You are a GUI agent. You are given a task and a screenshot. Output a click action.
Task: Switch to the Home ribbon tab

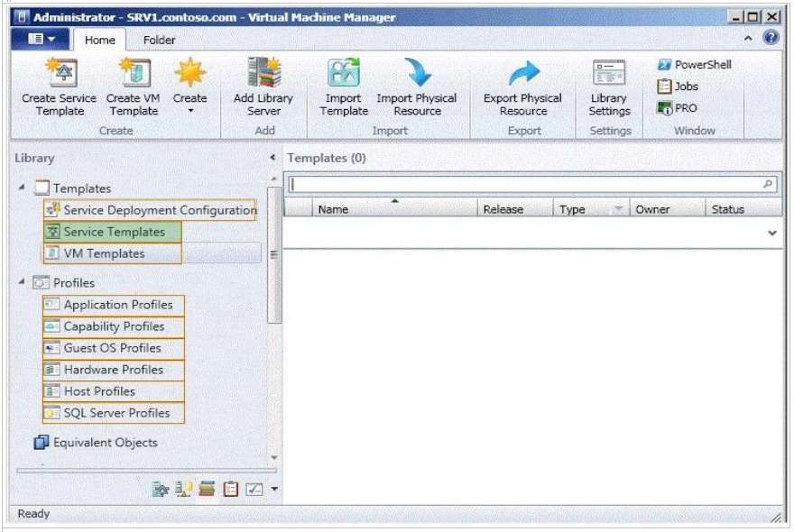[x=100, y=40]
